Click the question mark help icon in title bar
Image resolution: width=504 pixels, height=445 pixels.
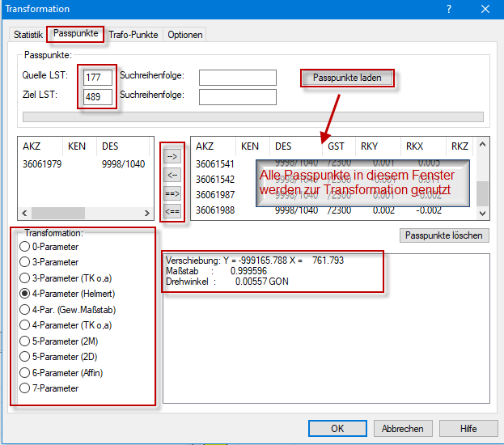click(449, 9)
